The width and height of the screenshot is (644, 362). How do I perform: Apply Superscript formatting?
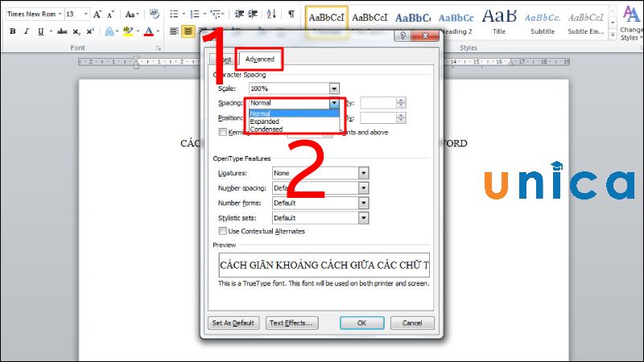tap(90, 31)
